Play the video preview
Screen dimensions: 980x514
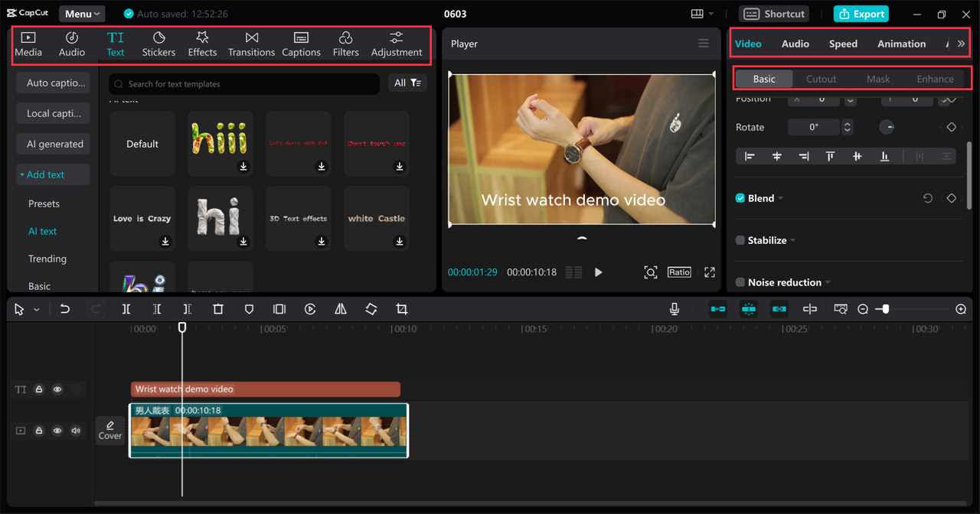point(599,272)
